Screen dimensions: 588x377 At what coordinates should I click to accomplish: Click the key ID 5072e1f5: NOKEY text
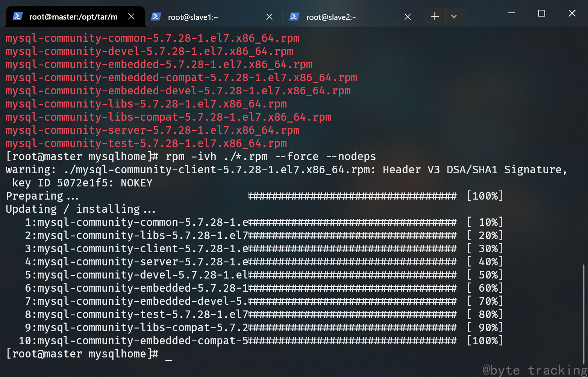82,183
